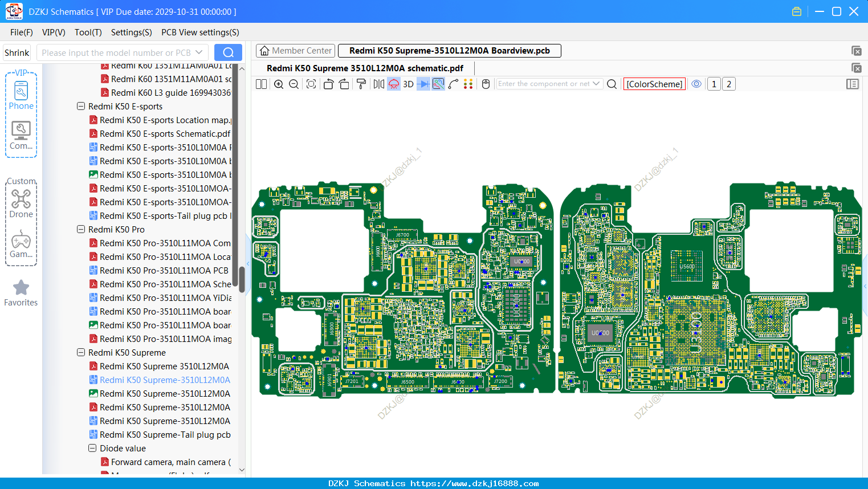868x489 pixels.
Task: Click the Shrink button
Action: pos(17,52)
